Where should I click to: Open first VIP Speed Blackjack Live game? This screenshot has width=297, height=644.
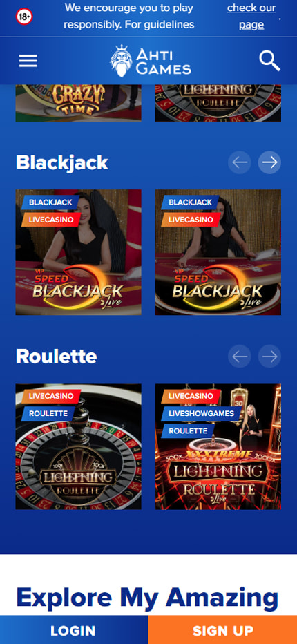(79, 252)
